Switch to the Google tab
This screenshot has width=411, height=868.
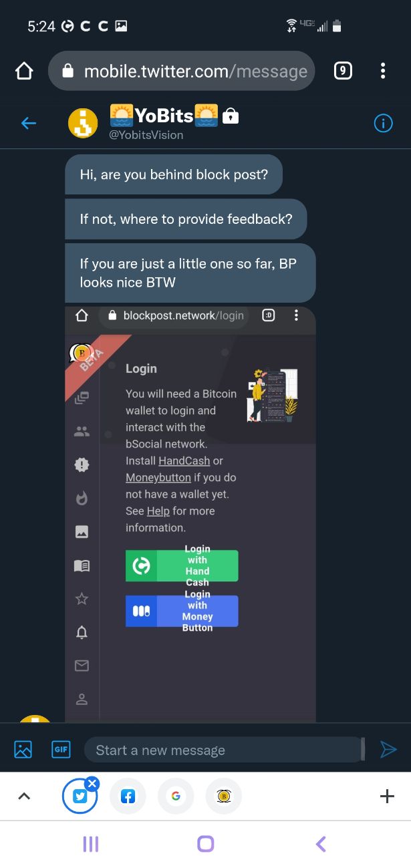point(176,796)
